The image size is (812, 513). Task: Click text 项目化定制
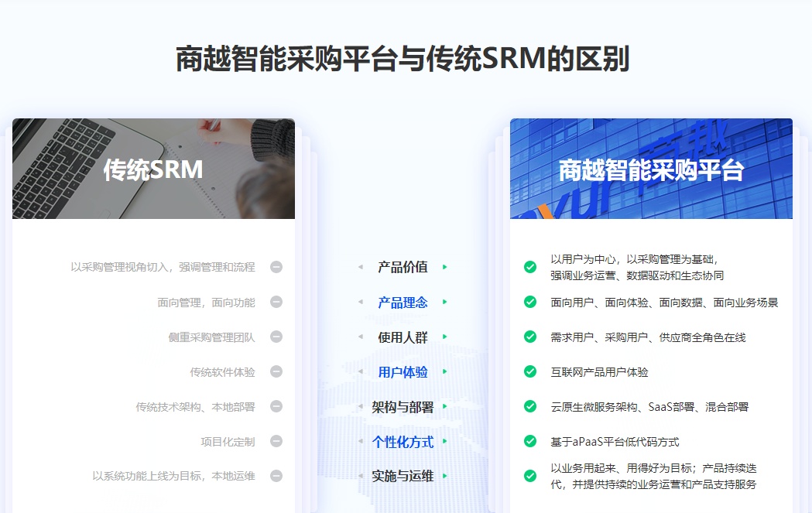[228, 442]
